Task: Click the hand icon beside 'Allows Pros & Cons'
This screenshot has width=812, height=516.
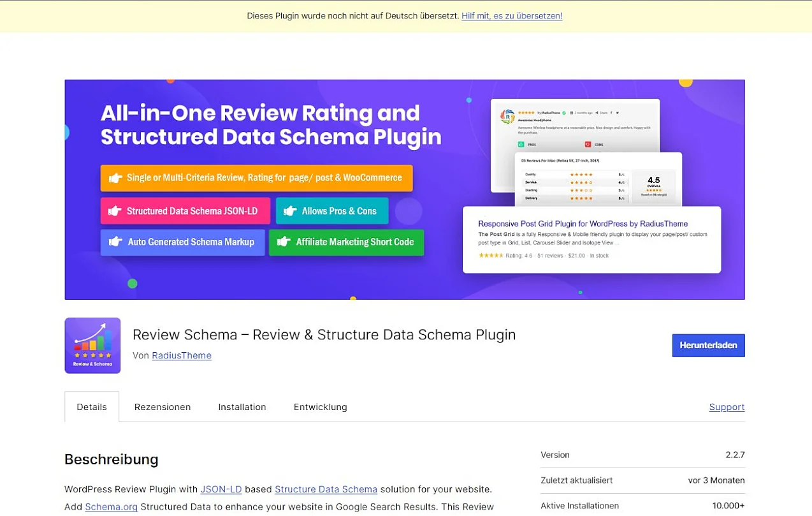Action: click(291, 211)
